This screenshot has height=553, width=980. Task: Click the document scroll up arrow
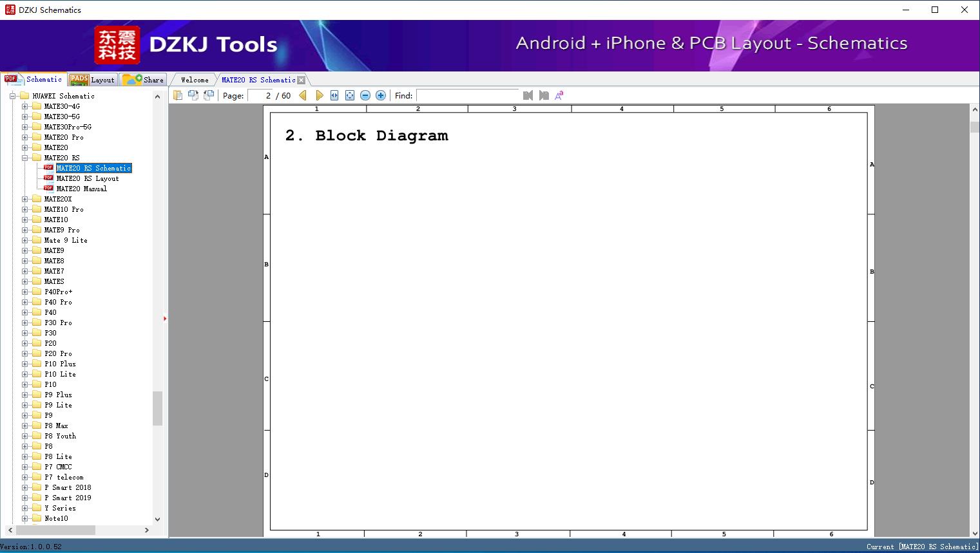click(975, 110)
